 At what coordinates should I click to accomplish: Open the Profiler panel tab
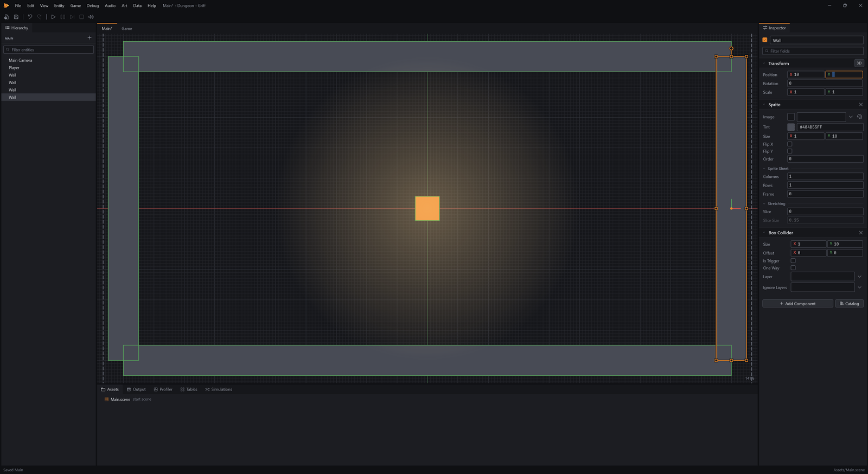click(163, 389)
